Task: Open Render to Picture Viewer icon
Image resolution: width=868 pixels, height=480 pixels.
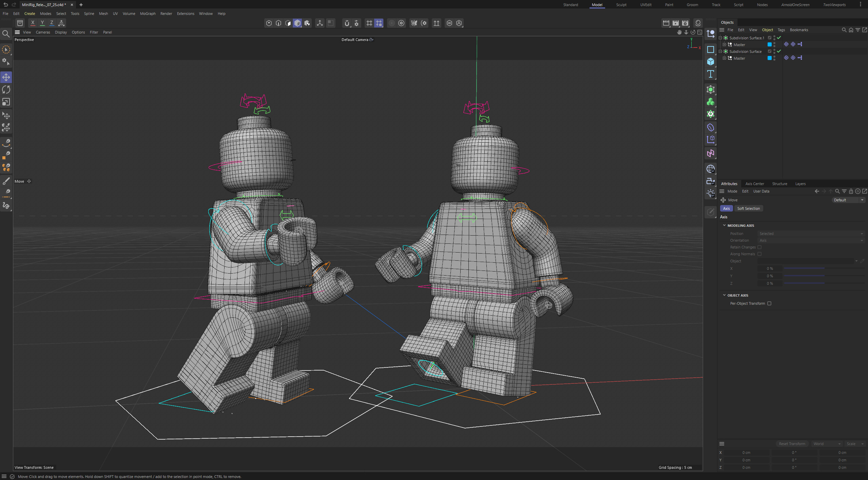Action: [676, 23]
